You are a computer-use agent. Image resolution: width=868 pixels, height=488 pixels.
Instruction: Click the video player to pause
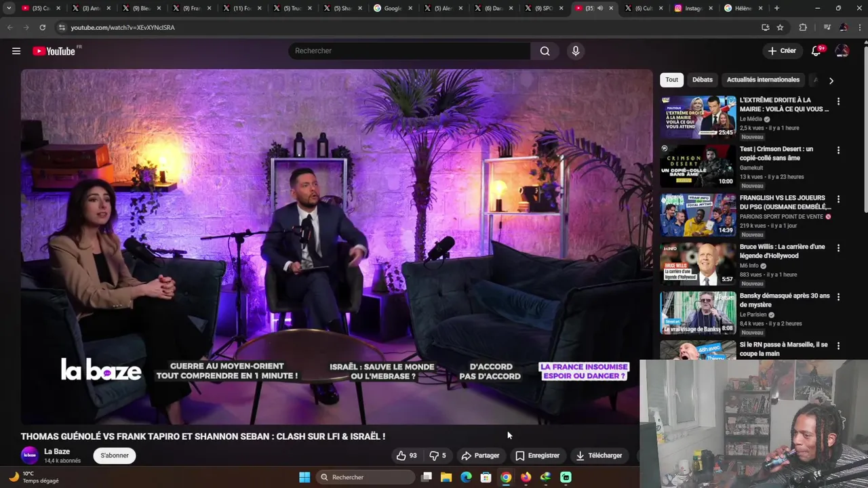(x=336, y=247)
